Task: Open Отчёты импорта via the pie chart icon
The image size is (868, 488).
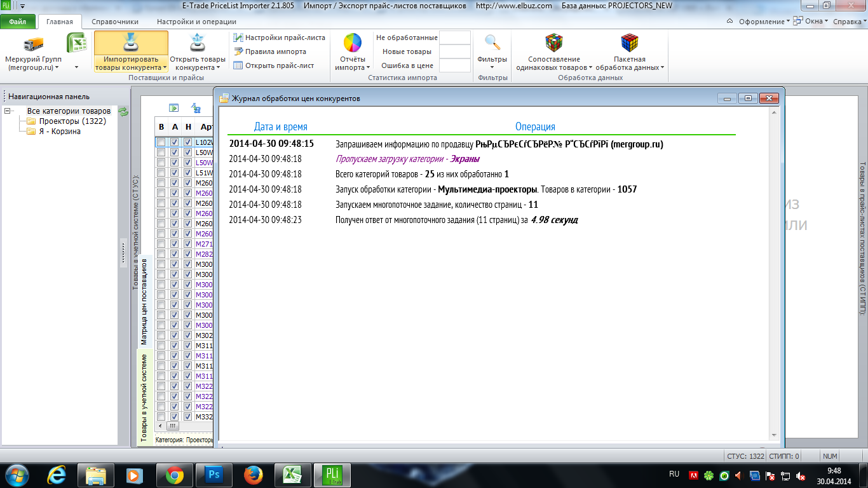Action: [x=353, y=43]
